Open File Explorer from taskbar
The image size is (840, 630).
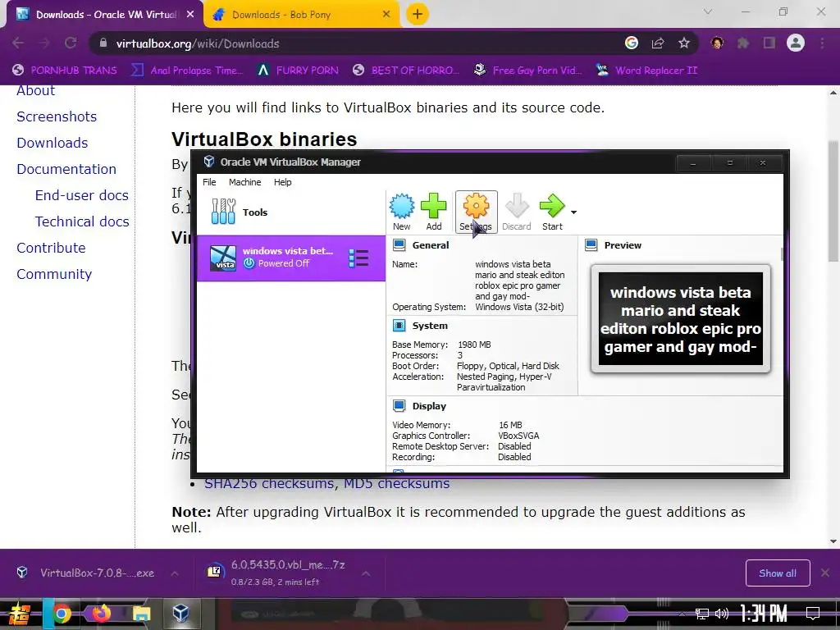pyautogui.click(x=141, y=614)
